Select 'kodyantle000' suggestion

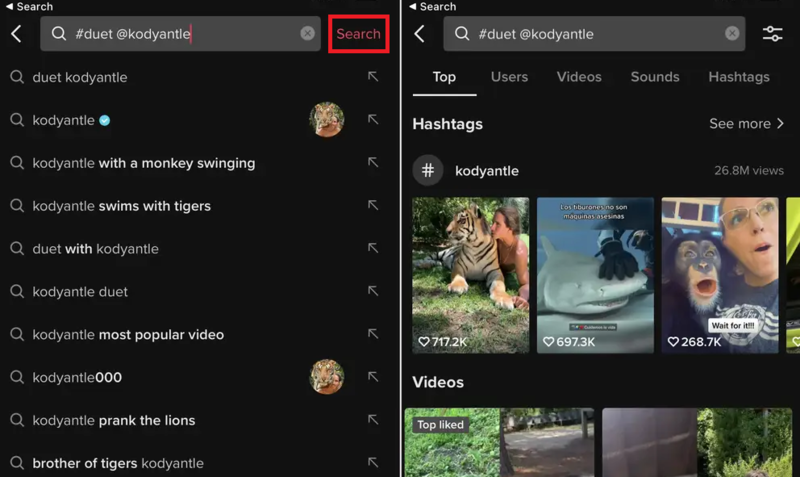click(x=77, y=378)
